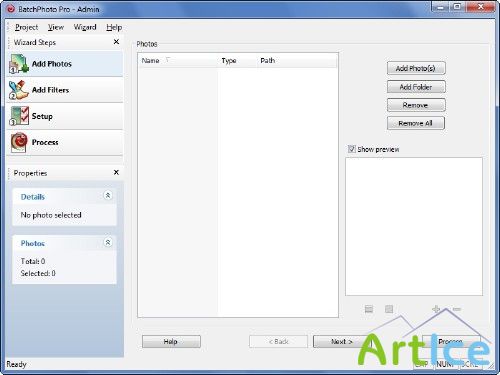Click the Help button at the bottom
Image resolution: width=500 pixels, height=375 pixels.
171,342
